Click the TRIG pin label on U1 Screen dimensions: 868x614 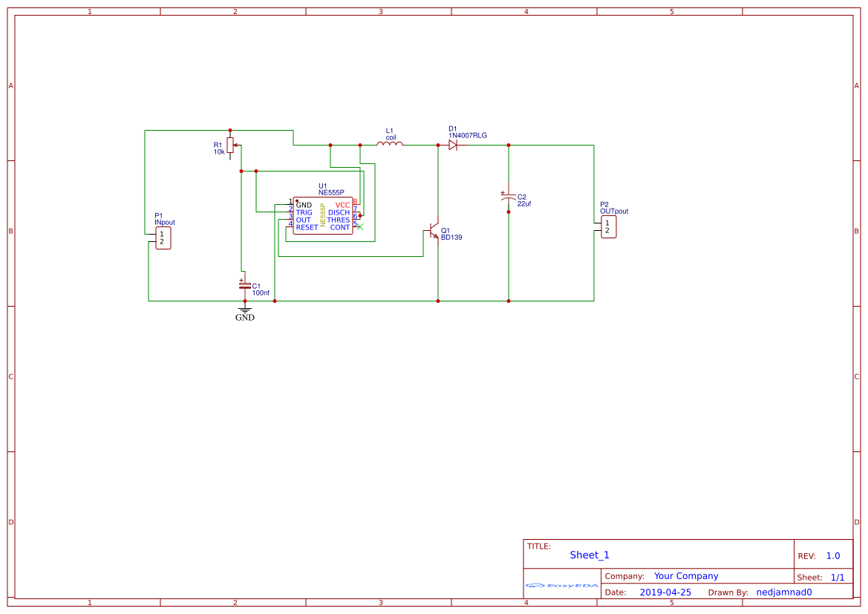coord(304,212)
